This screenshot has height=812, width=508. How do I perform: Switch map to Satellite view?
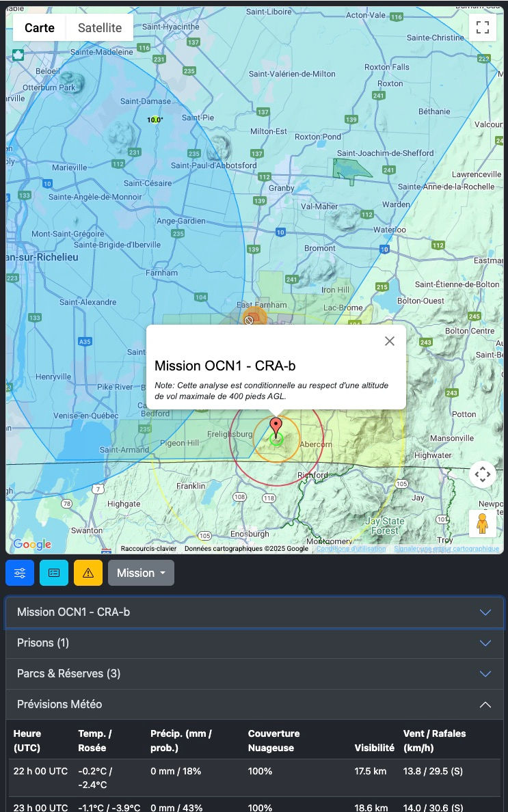click(x=100, y=28)
